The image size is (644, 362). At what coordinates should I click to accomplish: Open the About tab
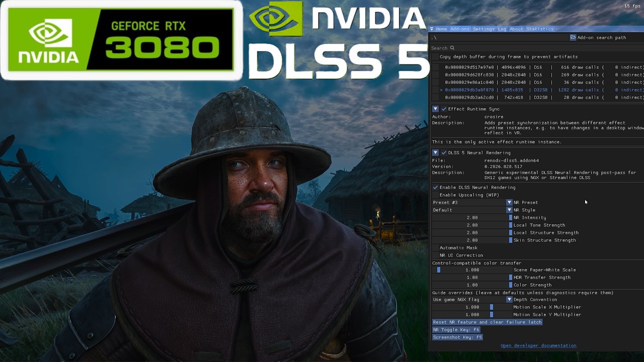click(x=516, y=29)
